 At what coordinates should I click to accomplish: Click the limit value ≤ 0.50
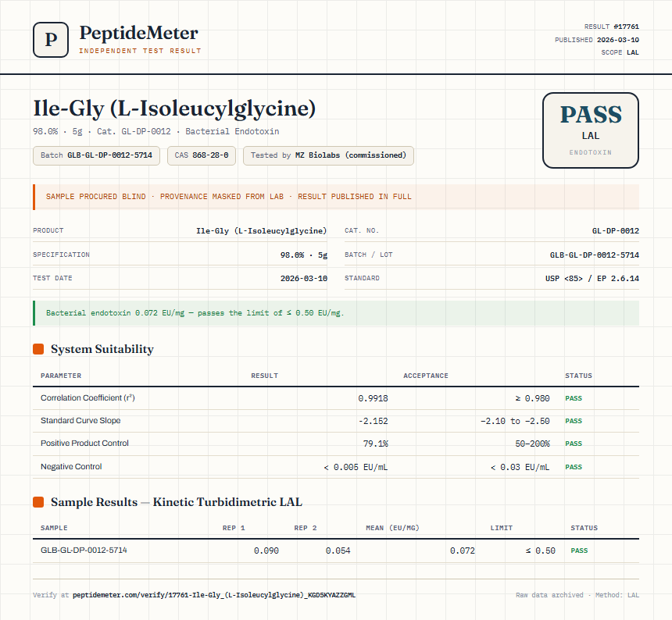tap(541, 551)
